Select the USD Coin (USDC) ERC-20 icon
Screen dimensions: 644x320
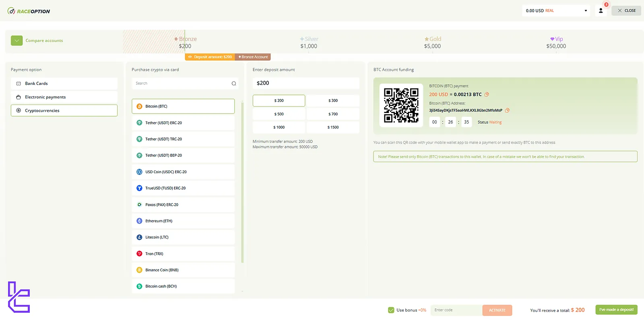point(139,172)
